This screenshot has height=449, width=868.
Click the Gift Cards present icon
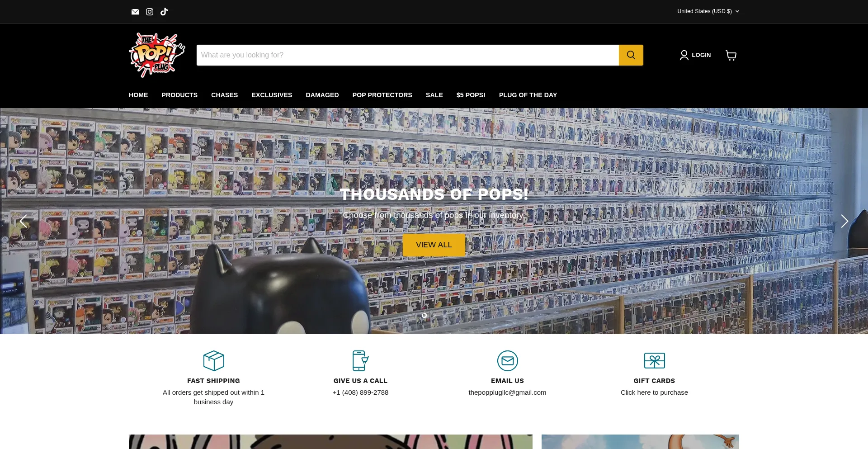click(x=654, y=361)
